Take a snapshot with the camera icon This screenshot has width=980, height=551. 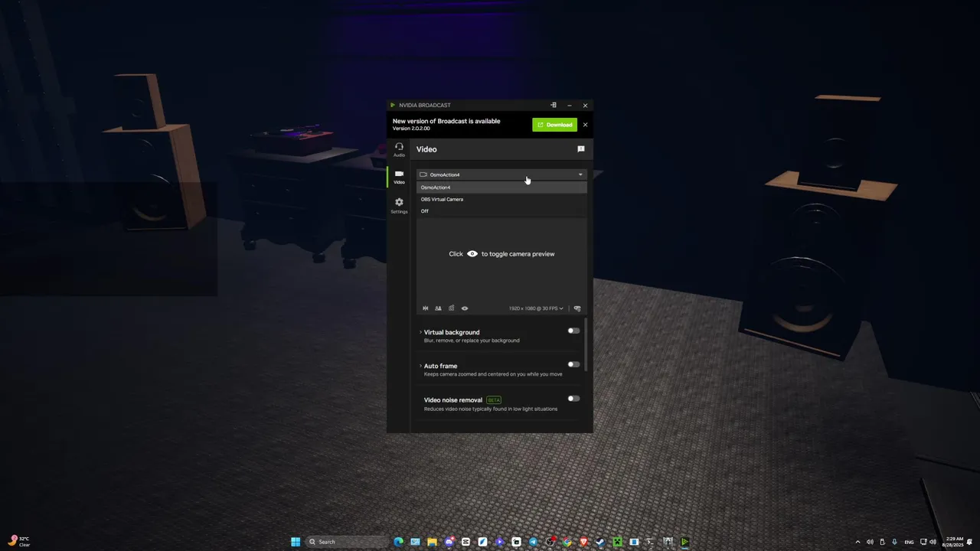coord(451,308)
